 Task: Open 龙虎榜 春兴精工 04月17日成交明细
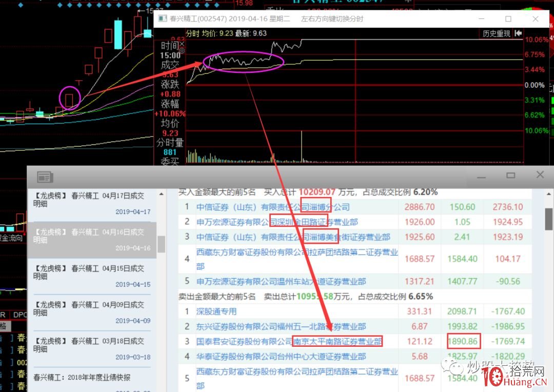pyautogui.click(x=92, y=204)
